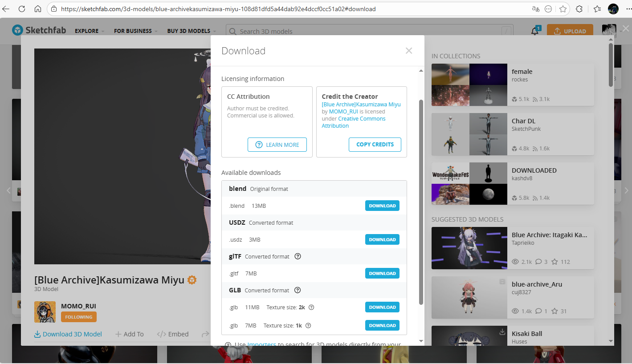The image size is (632, 364).
Task: Click the browser address bar URL
Action: [x=218, y=9]
